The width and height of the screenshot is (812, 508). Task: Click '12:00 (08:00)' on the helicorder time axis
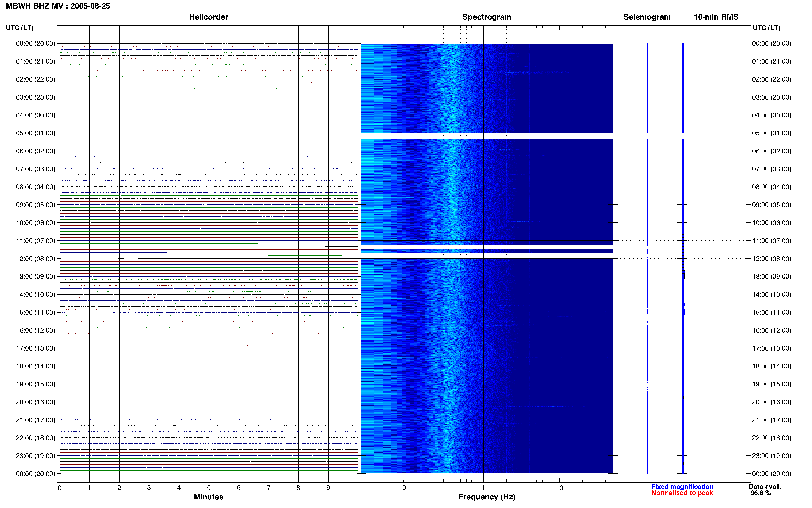point(36,259)
